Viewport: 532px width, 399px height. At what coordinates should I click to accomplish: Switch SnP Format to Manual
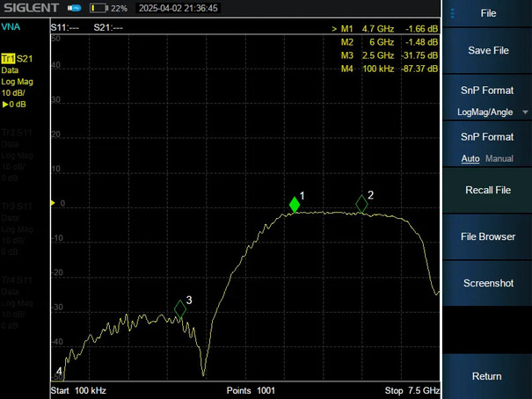[x=499, y=158]
